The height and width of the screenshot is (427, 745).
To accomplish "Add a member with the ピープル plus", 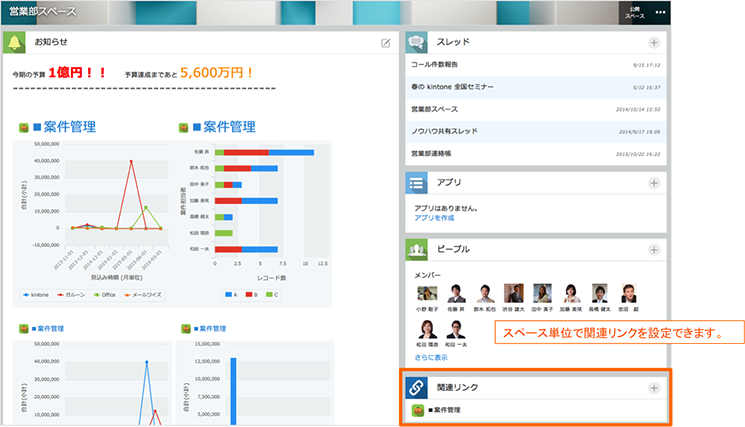I will click(654, 250).
